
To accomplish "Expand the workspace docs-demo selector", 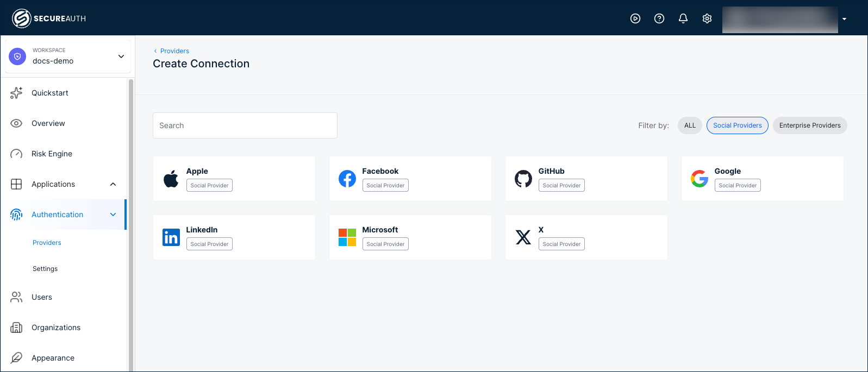I will (x=121, y=56).
